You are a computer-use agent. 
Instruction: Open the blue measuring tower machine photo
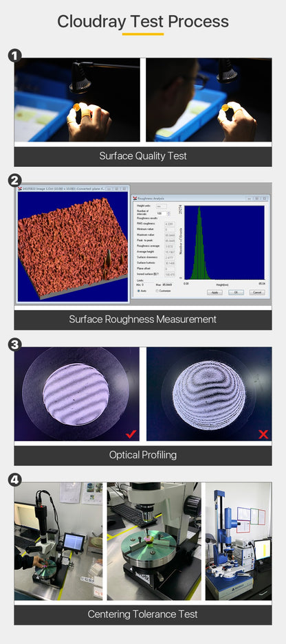click(239, 541)
